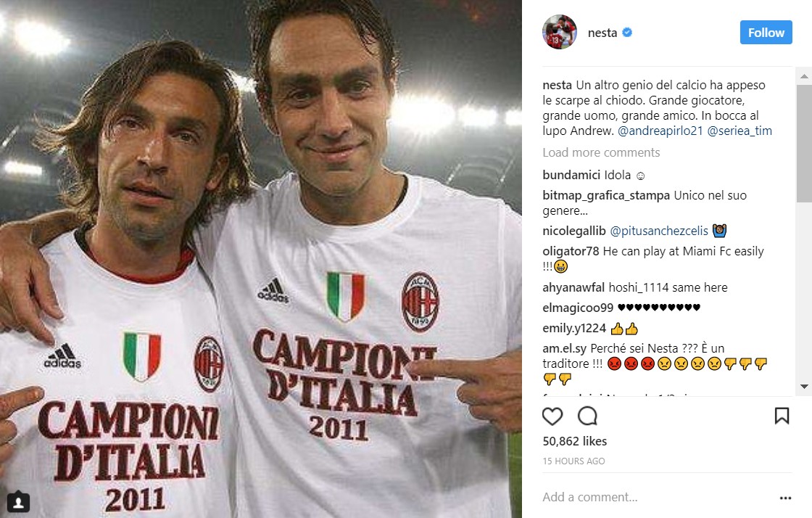812x518 pixels.
Task: View the 50,862 likes list
Action: click(x=574, y=441)
